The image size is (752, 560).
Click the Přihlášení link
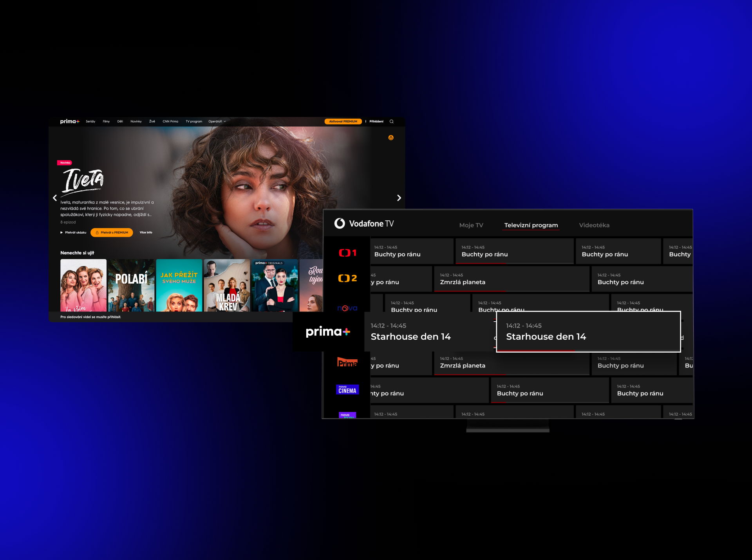point(376,121)
